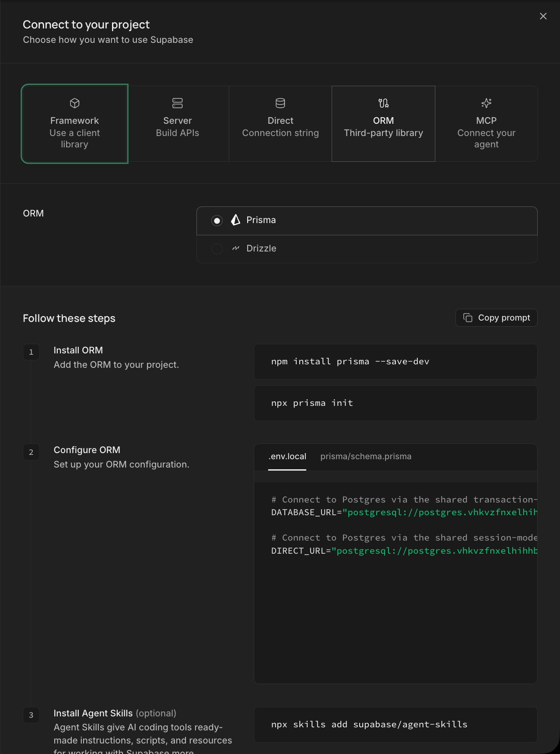The height and width of the screenshot is (754, 560).
Task: Click the Install Agent Skills step heading
Action: pyautogui.click(x=93, y=713)
